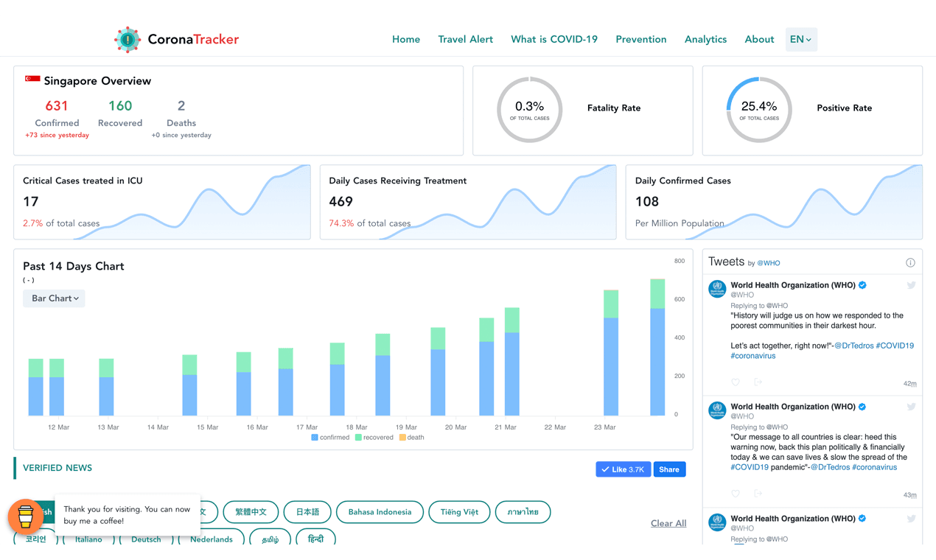Viewport: 936px width, 560px height.
Task: Click the @WHO link in Tweets header
Action: tap(768, 263)
